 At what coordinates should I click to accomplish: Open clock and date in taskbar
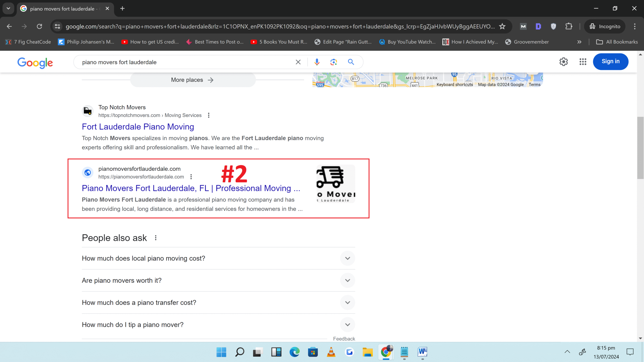click(x=606, y=352)
